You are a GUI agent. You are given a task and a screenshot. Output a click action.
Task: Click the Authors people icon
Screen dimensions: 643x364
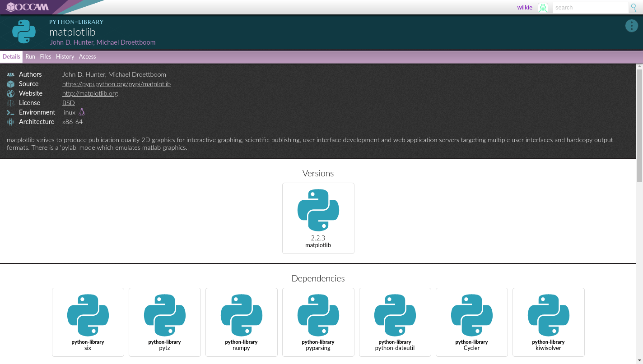pyautogui.click(x=10, y=74)
